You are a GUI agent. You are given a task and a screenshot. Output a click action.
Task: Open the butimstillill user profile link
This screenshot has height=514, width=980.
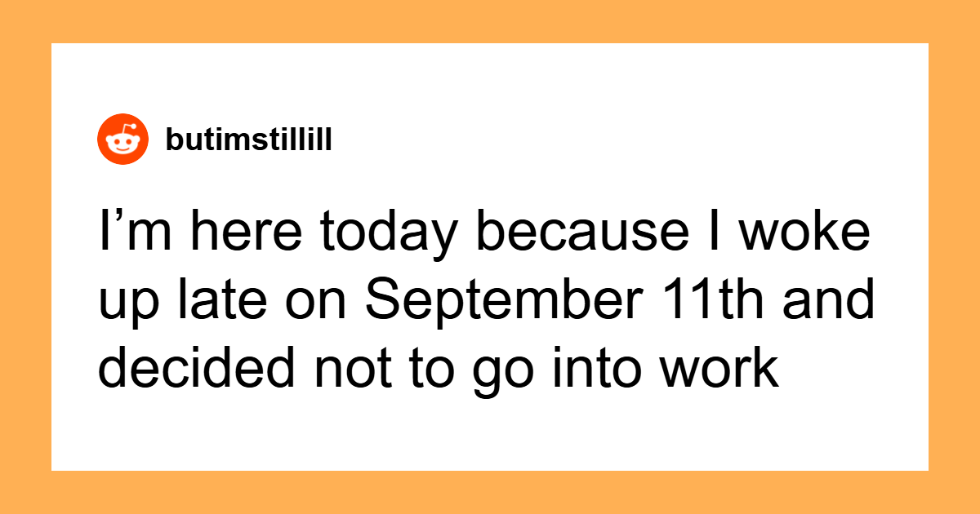(x=249, y=140)
